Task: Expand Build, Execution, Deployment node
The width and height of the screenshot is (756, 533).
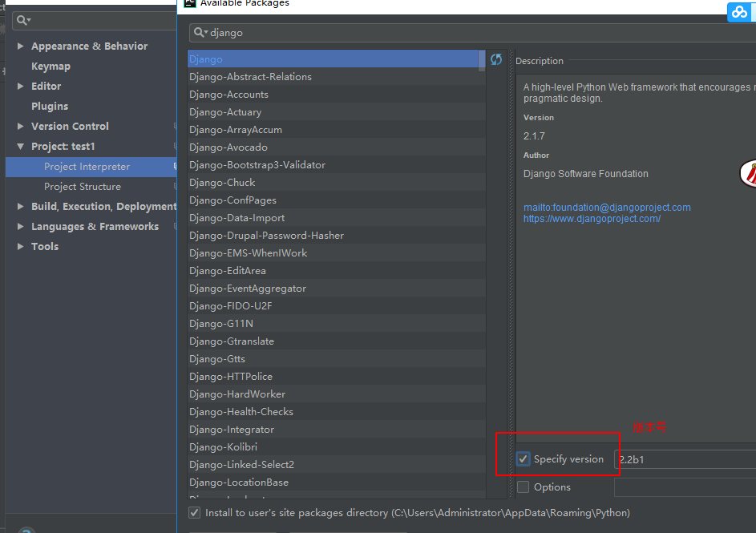Action: coord(20,206)
